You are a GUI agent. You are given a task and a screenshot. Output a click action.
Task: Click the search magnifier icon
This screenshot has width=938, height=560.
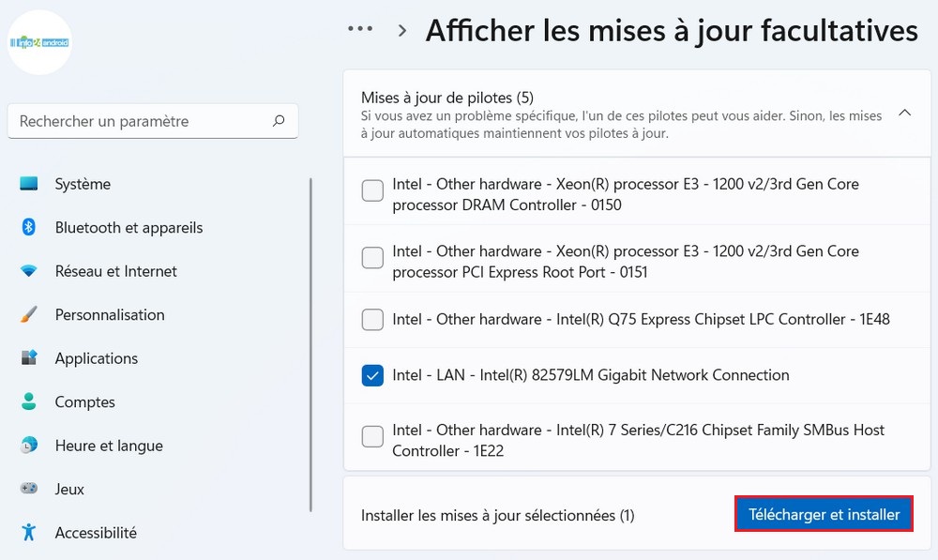[x=279, y=121]
